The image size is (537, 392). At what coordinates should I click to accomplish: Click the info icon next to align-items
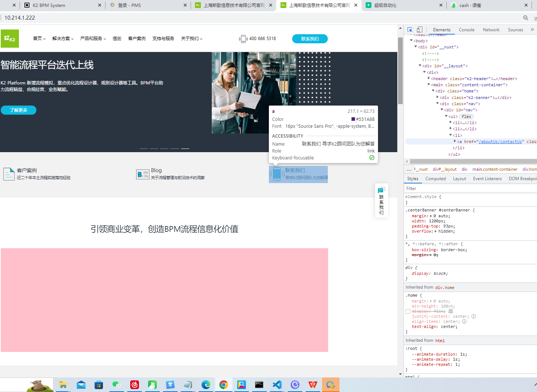[464, 321]
